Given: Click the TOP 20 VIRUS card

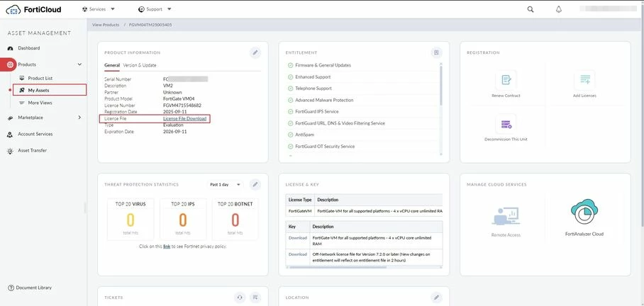Looking at the screenshot, I should (x=131, y=219).
